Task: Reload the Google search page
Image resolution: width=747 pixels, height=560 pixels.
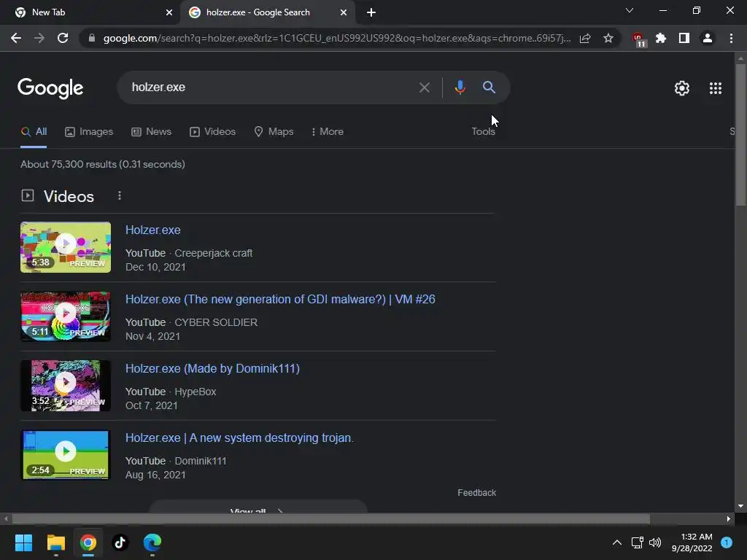Action: 63,38
